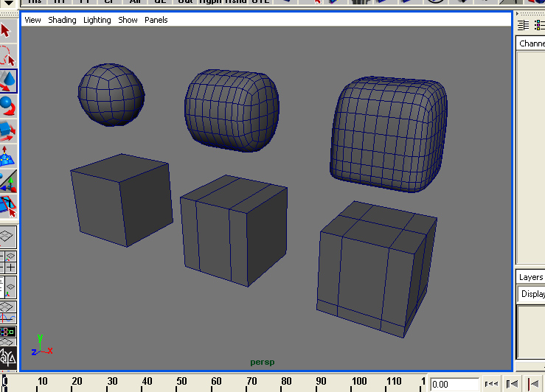Select the plain unsubdivided cube
Screen dimensions: 545x392
(x=122, y=200)
